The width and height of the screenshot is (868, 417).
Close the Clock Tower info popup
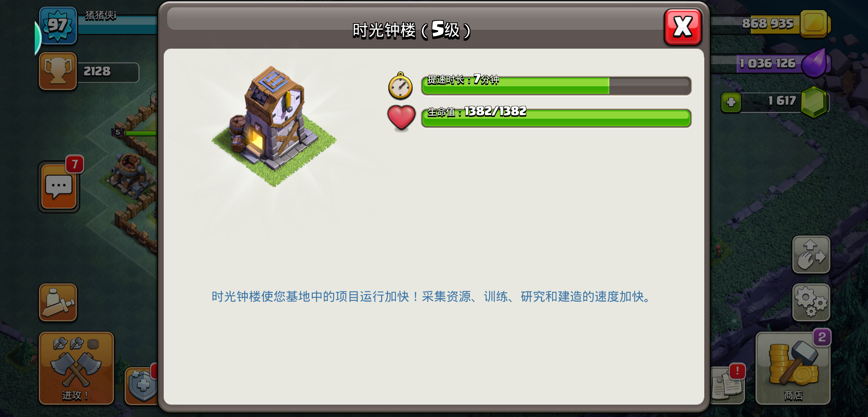tap(683, 27)
